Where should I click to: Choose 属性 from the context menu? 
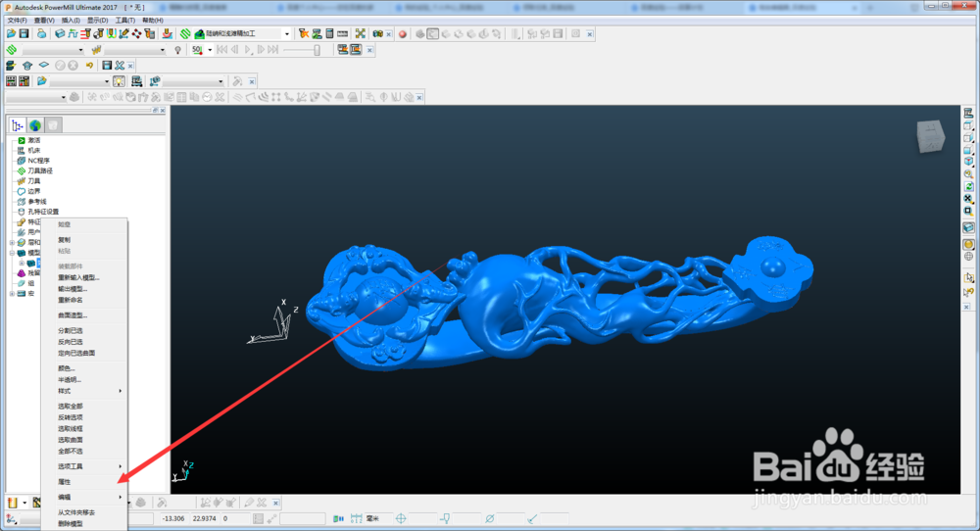point(65,482)
